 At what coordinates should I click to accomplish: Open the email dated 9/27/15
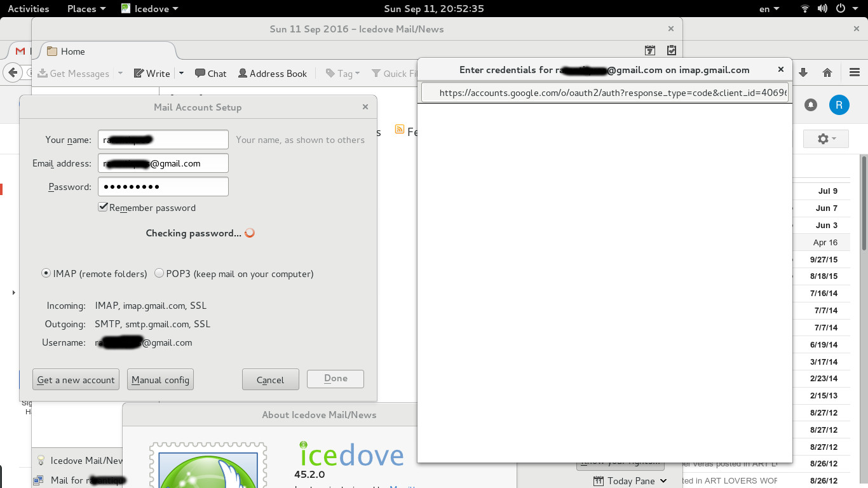tap(824, 259)
